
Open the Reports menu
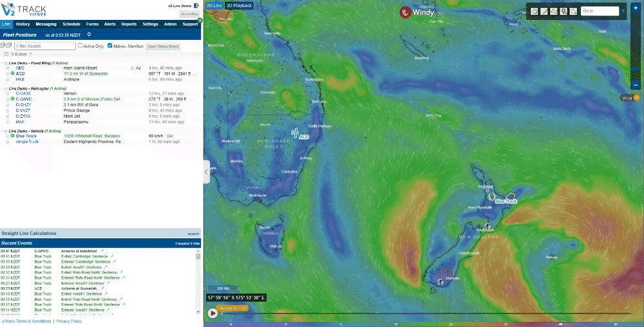129,24
